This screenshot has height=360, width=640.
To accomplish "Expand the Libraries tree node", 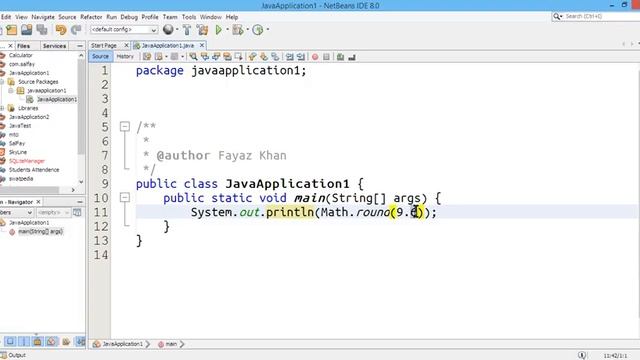I will click(2, 108).
